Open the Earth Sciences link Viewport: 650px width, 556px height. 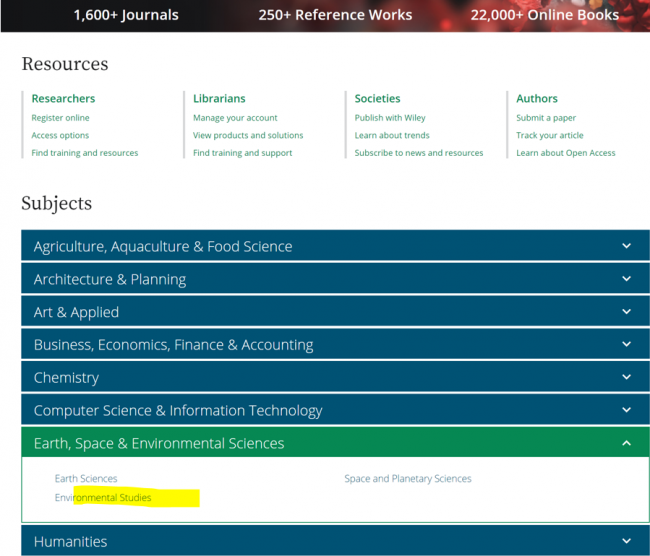click(86, 479)
